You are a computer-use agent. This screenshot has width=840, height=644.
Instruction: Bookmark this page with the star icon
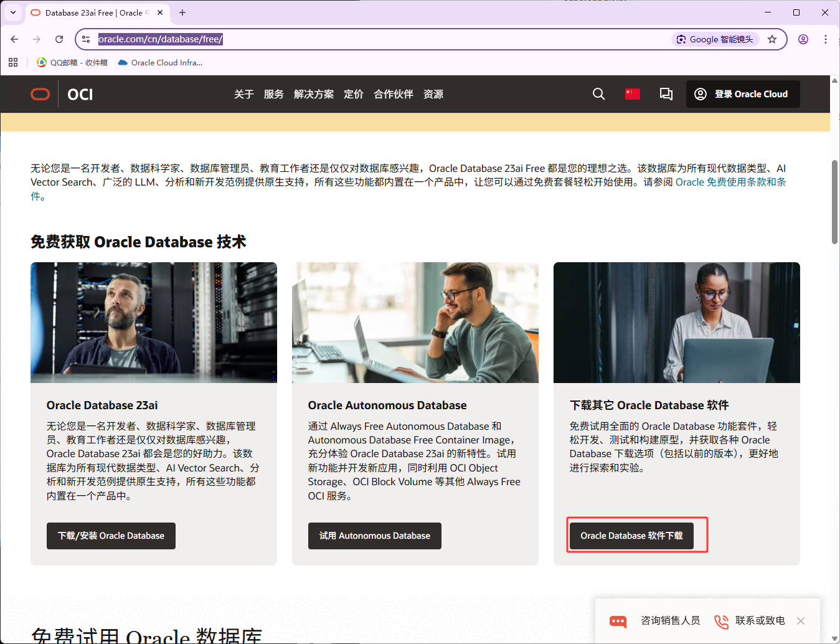(x=772, y=39)
